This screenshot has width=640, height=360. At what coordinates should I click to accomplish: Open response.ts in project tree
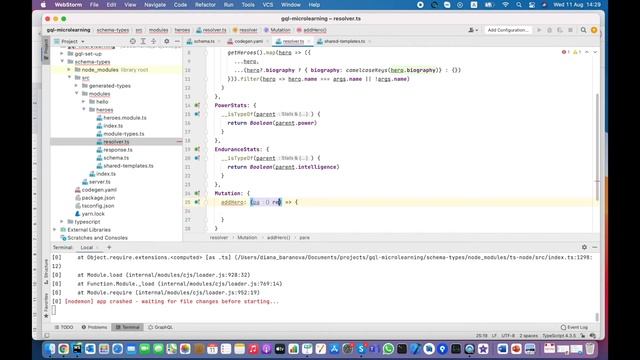point(118,149)
